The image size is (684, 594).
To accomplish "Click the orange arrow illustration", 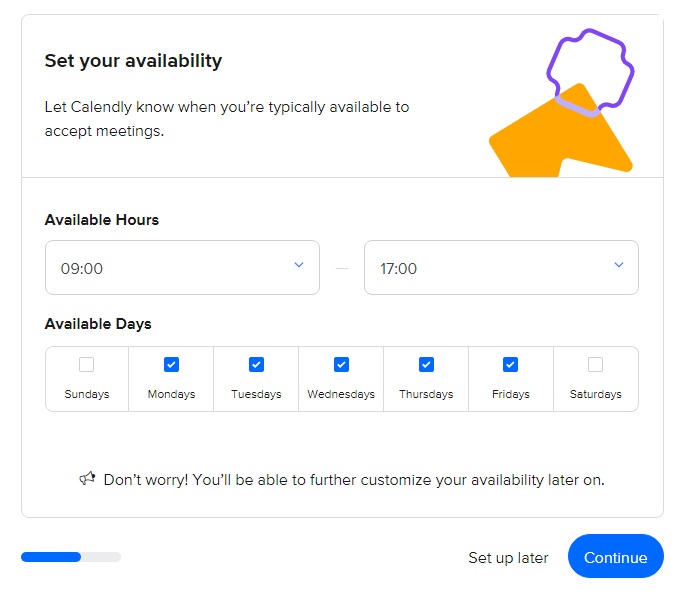I will (562, 134).
